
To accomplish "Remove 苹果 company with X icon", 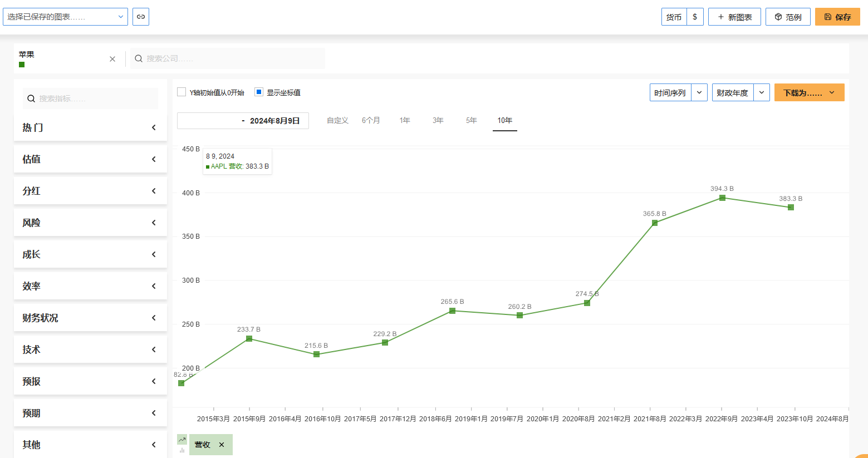I will tap(112, 59).
